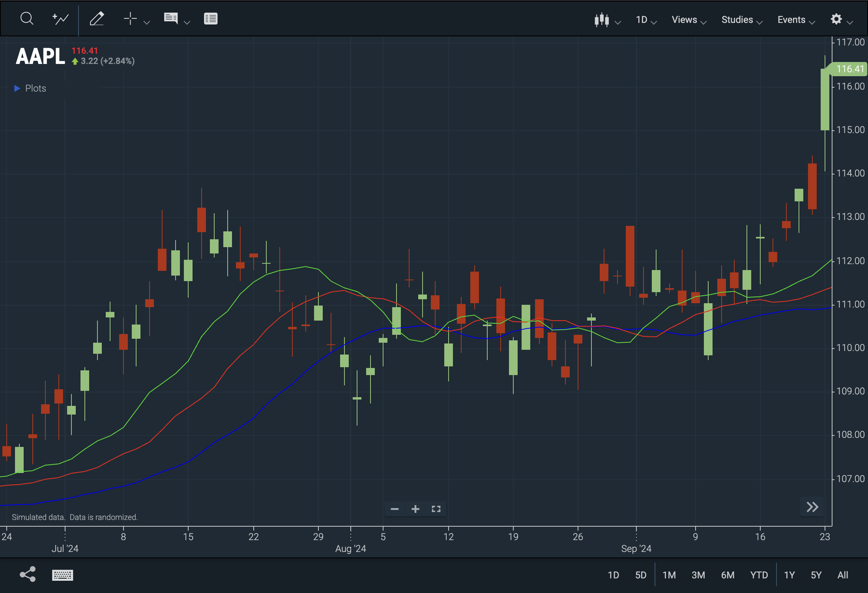Select the pencil drawing tool
The width and height of the screenshot is (868, 593).
[97, 19]
